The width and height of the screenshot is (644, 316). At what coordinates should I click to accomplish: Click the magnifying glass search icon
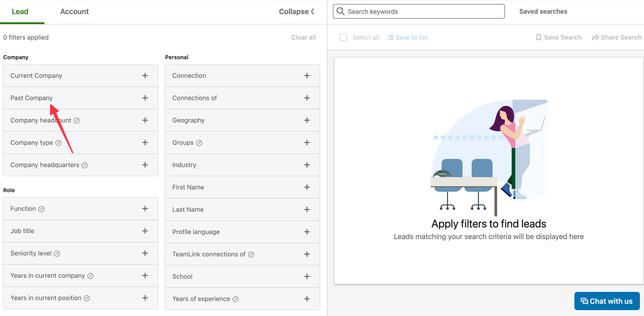pos(340,11)
